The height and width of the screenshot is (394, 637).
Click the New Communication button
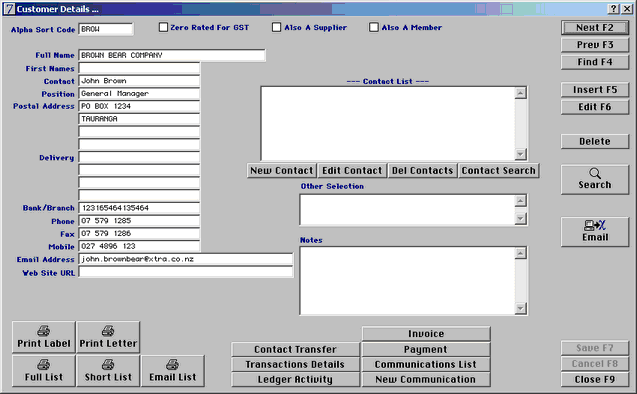(426, 379)
